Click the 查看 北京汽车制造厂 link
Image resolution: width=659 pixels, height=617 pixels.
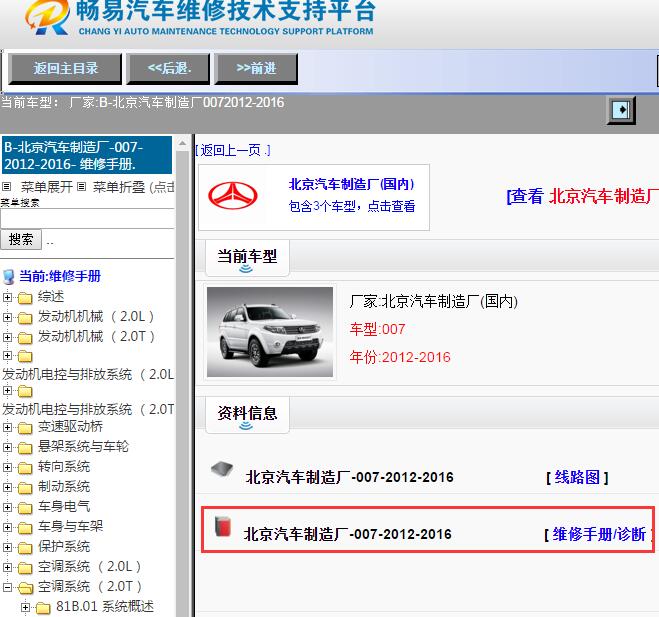point(583,196)
